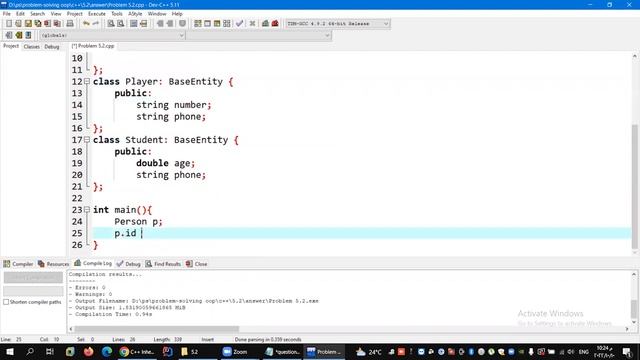The height and width of the screenshot is (360, 640).
Task: Open the Help menu
Action: pyautogui.click(x=177, y=13)
